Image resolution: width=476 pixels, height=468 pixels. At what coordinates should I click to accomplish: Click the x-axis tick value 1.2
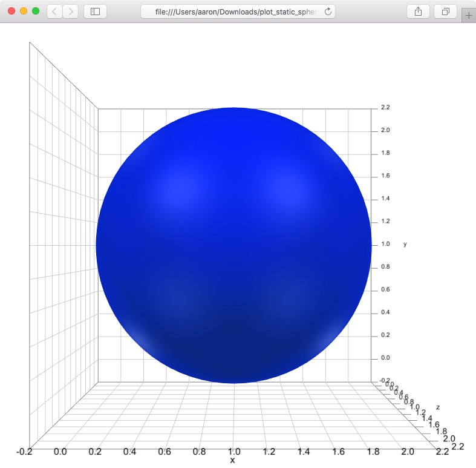[269, 452]
